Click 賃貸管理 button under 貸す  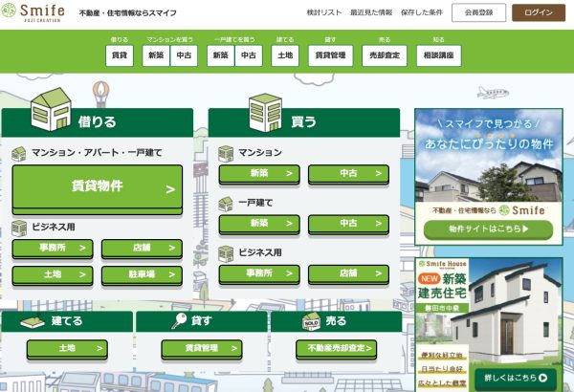pyautogui.click(x=202, y=350)
